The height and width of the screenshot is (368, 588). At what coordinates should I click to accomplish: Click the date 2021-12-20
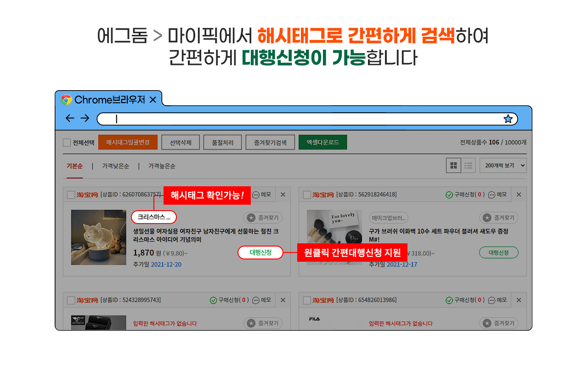coord(166,264)
